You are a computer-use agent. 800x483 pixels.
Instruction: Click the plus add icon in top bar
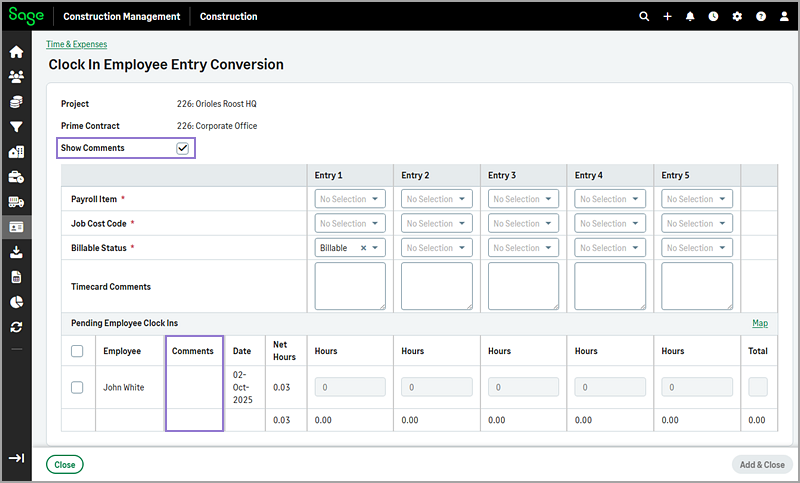tap(667, 16)
